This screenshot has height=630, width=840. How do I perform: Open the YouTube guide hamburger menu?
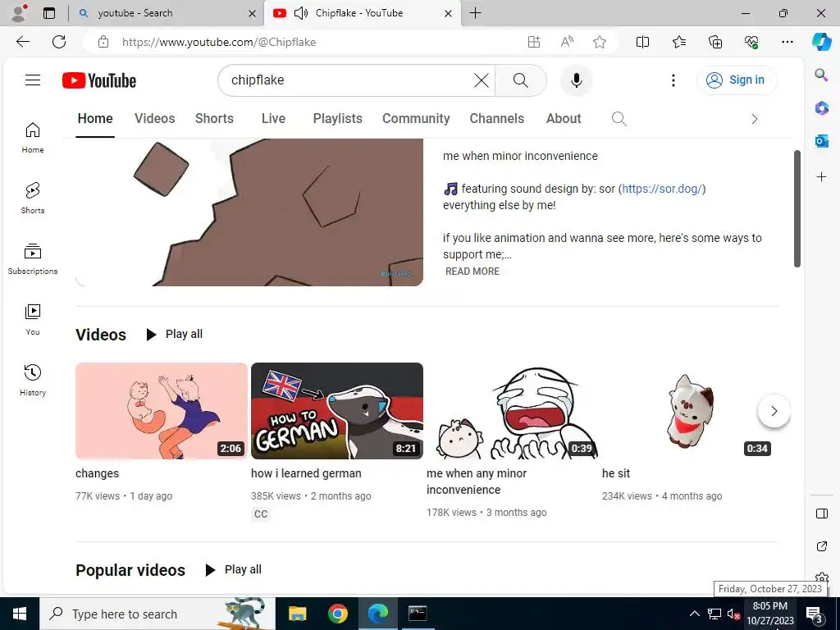(x=33, y=80)
